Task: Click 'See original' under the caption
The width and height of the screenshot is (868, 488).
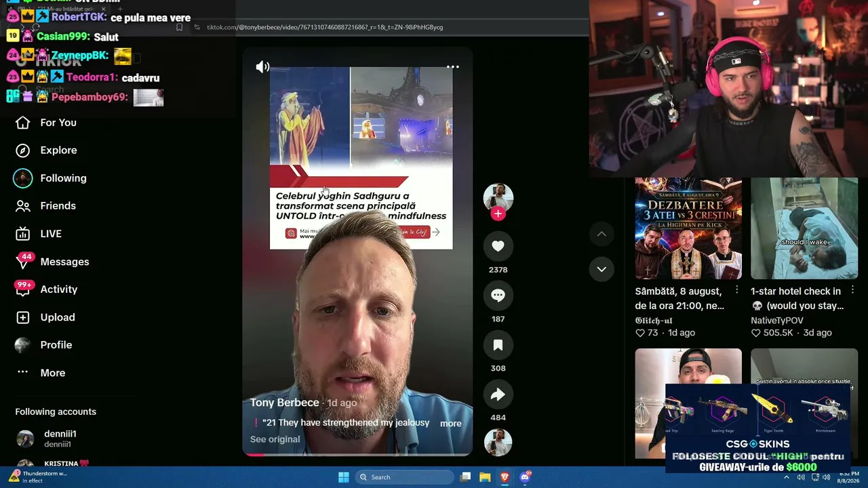Action: tap(275, 439)
